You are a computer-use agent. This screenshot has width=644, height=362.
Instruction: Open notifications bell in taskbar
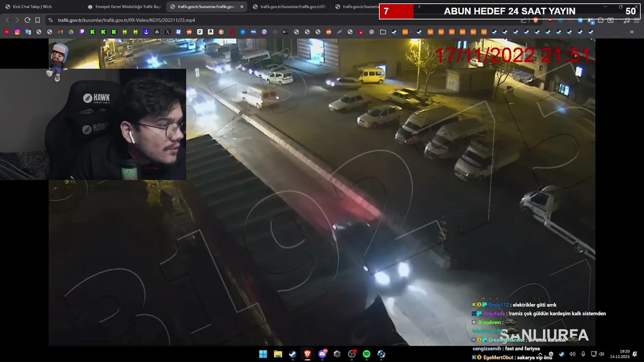[634, 354]
